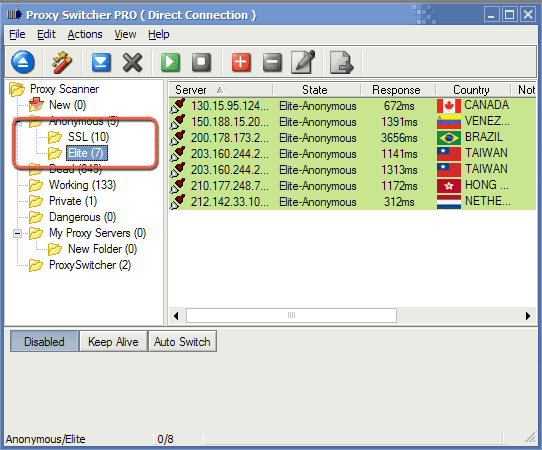Click the plug icon beside 200.178.173.2
The width and height of the screenshot is (542, 450).
pyautogui.click(x=178, y=138)
